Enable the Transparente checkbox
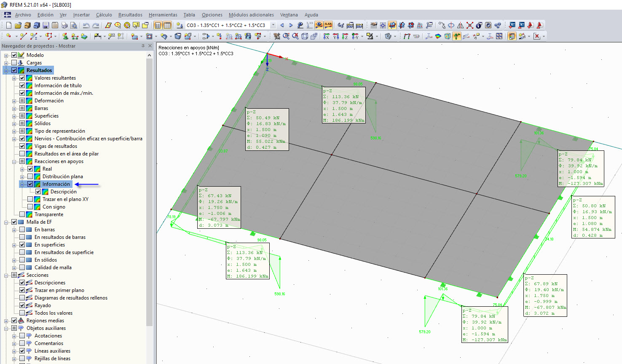622x364 pixels. coord(22,214)
